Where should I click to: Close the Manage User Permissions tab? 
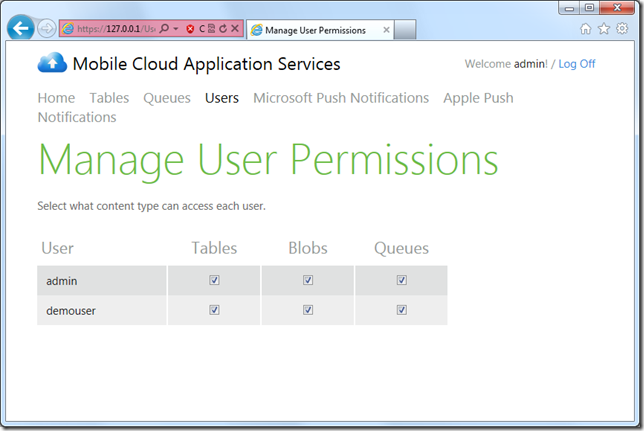(x=386, y=30)
